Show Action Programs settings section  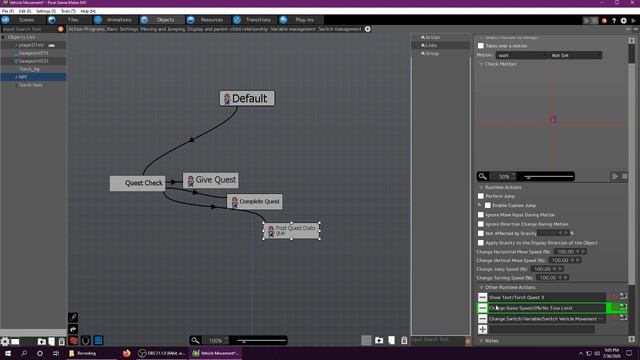click(86, 29)
